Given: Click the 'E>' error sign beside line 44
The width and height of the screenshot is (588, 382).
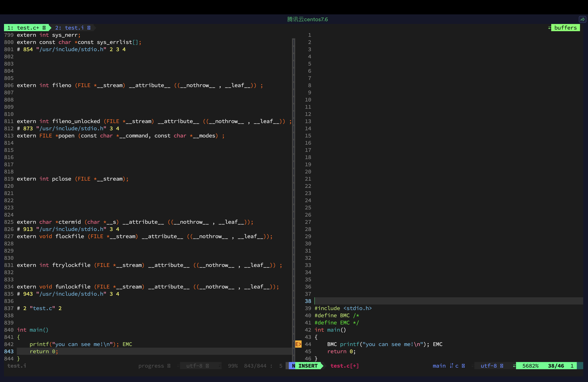Looking at the screenshot, I should (x=298, y=344).
